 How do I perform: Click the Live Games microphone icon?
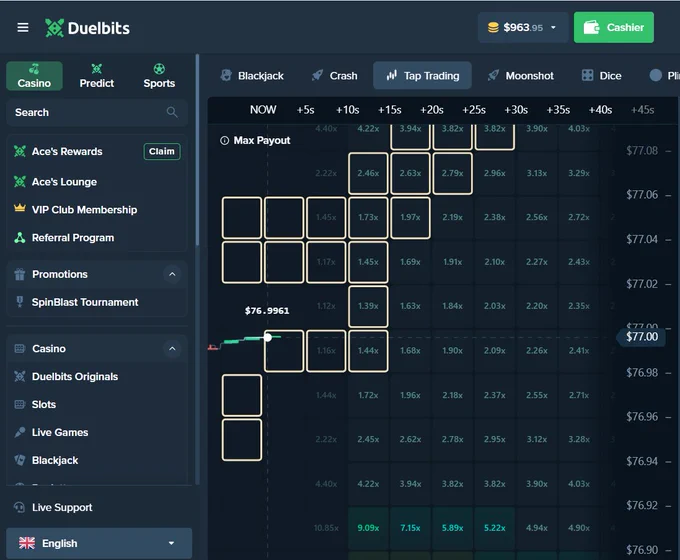point(20,432)
